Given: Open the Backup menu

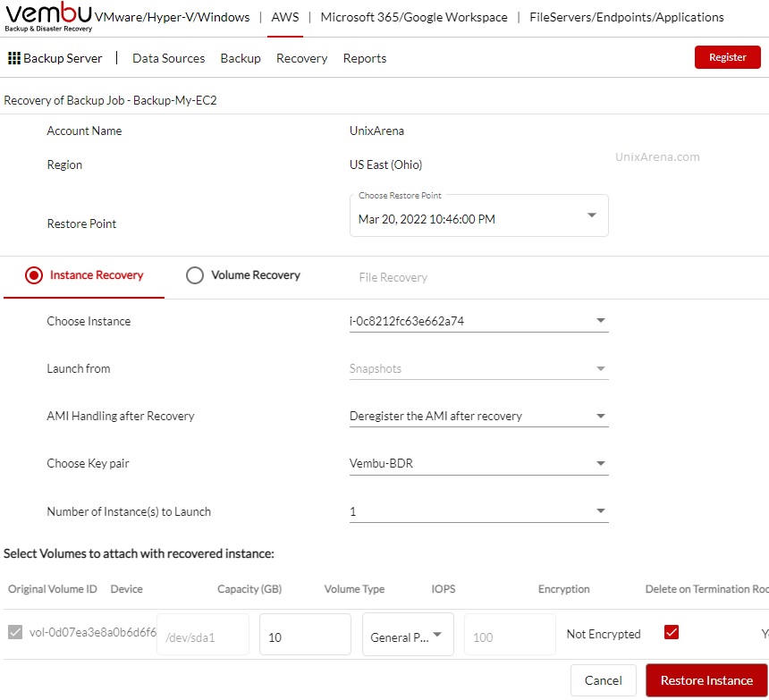Looking at the screenshot, I should point(241,58).
